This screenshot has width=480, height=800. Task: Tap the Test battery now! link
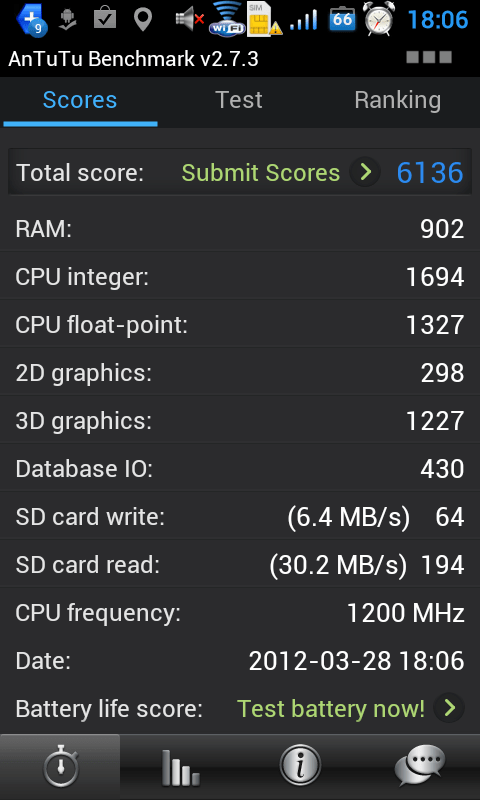click(x=331, y=709)
